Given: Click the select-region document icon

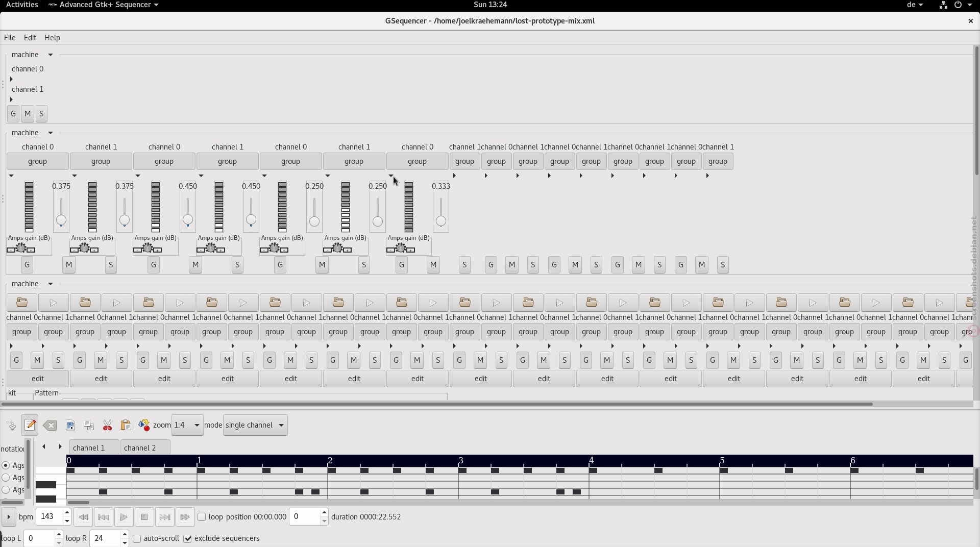Looking at the screenshot, I should pos(70,425).
